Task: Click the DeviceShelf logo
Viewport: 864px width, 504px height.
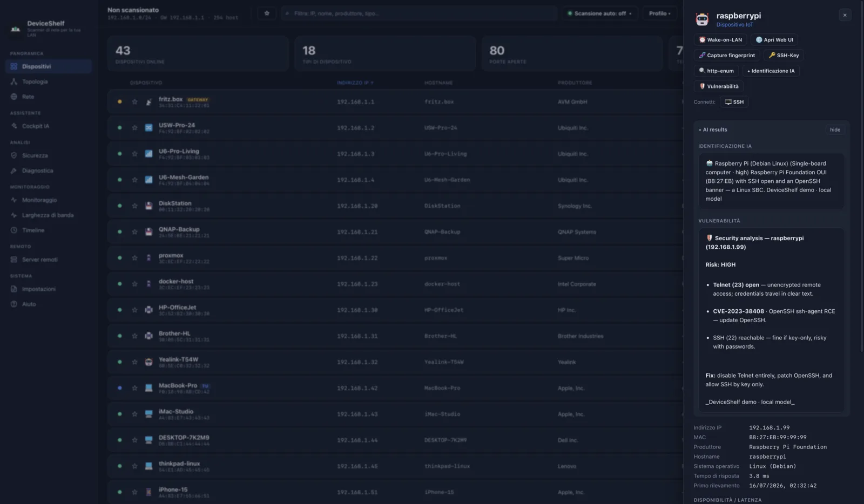Action: 16,28
